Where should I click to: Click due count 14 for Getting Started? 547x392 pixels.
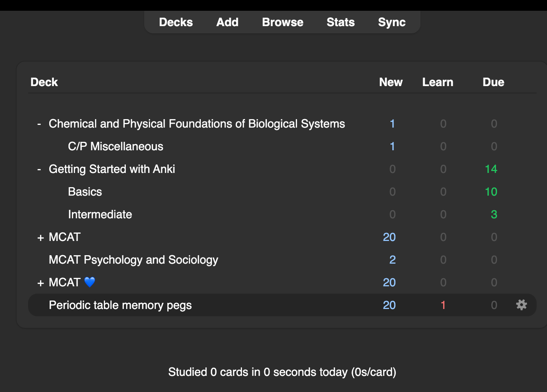491,169
